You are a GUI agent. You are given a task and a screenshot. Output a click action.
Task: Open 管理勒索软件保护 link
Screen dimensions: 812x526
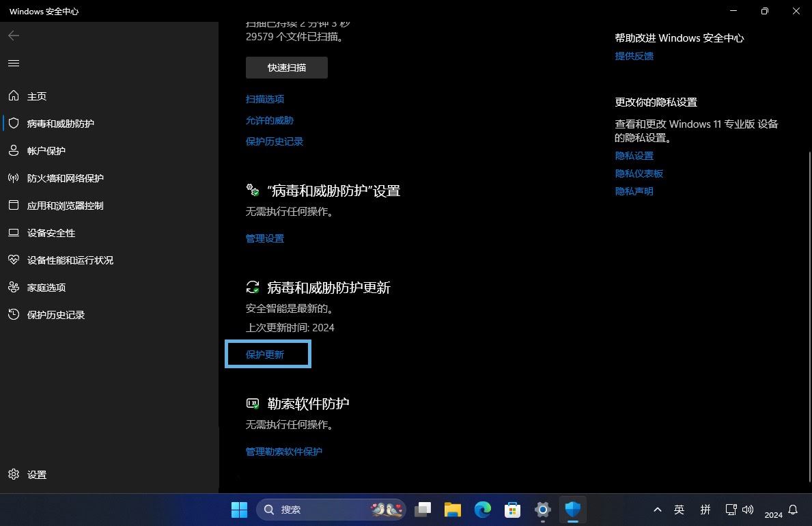click(284, 452)
